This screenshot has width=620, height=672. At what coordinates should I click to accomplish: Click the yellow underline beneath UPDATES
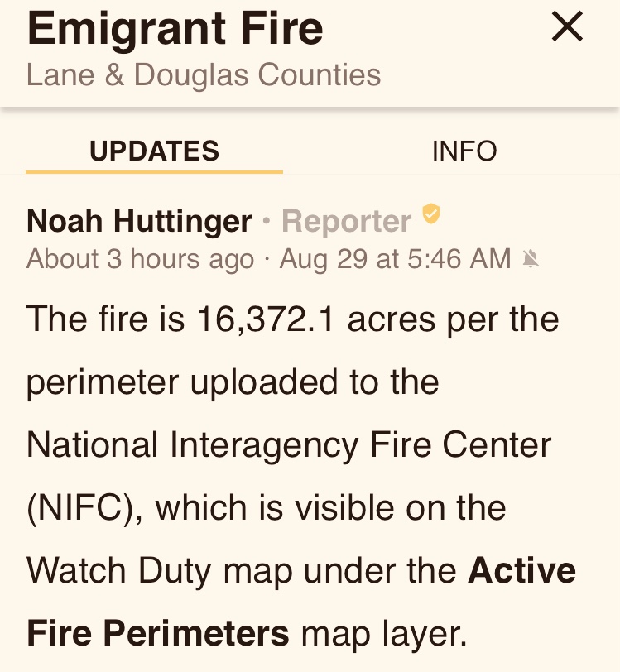click(155, 171)
